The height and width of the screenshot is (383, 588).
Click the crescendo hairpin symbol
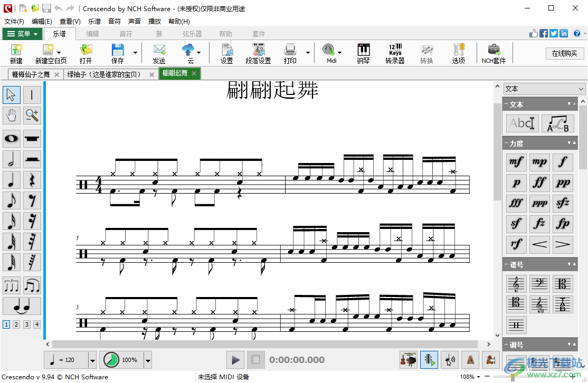pyautogui.click(x=539, y=244)
